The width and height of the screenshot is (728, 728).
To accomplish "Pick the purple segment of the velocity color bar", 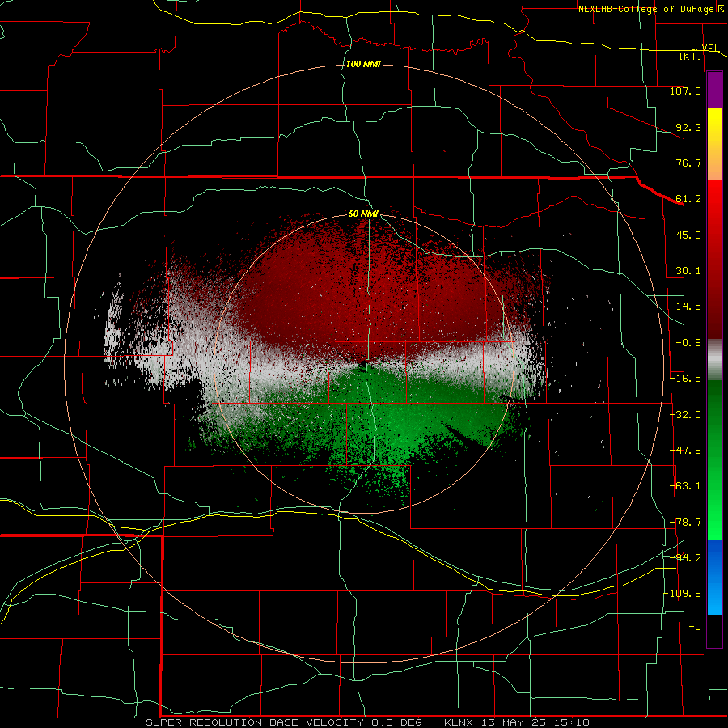I will tap(714, 91).
